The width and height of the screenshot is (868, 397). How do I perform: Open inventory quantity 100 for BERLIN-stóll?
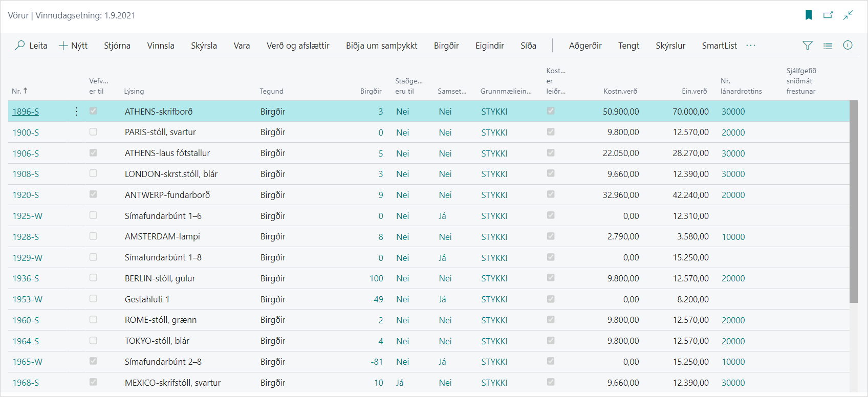tap(376, 278)
